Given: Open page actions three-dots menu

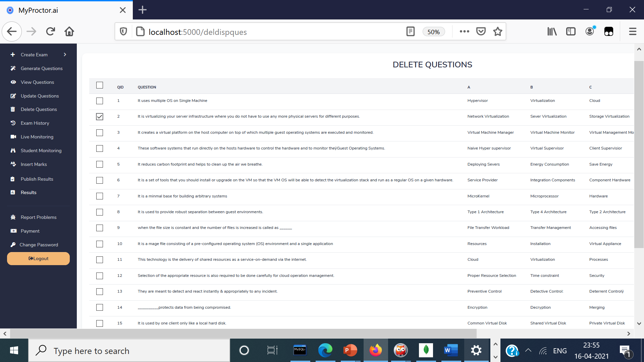Looking at the screenshot, I should [465, 32].
